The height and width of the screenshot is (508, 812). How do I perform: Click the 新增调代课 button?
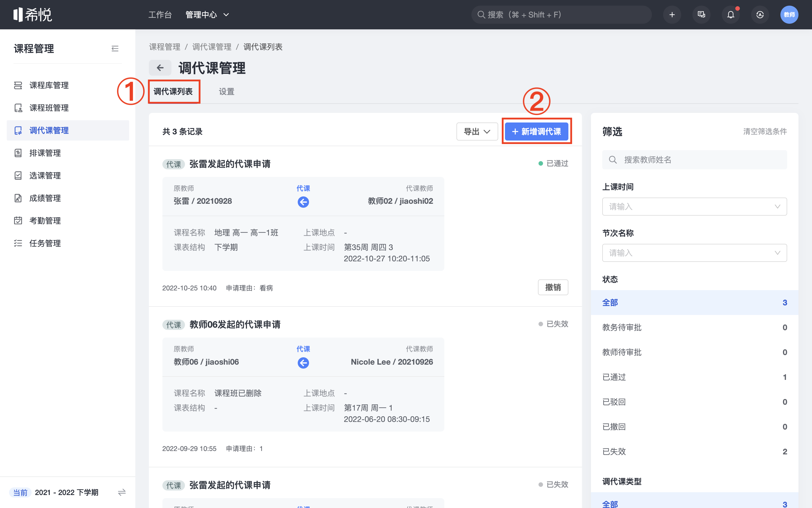pyautogui.click(x=536, y=131)
